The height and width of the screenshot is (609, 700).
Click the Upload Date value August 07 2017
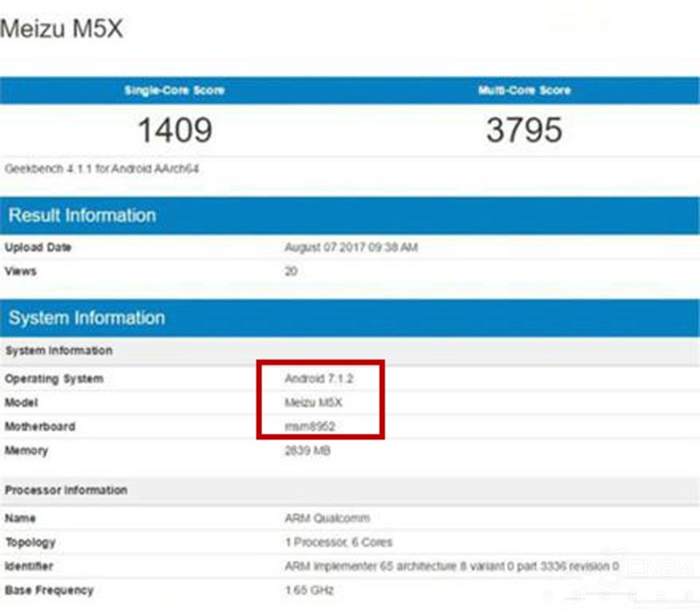tap(350, 248)
